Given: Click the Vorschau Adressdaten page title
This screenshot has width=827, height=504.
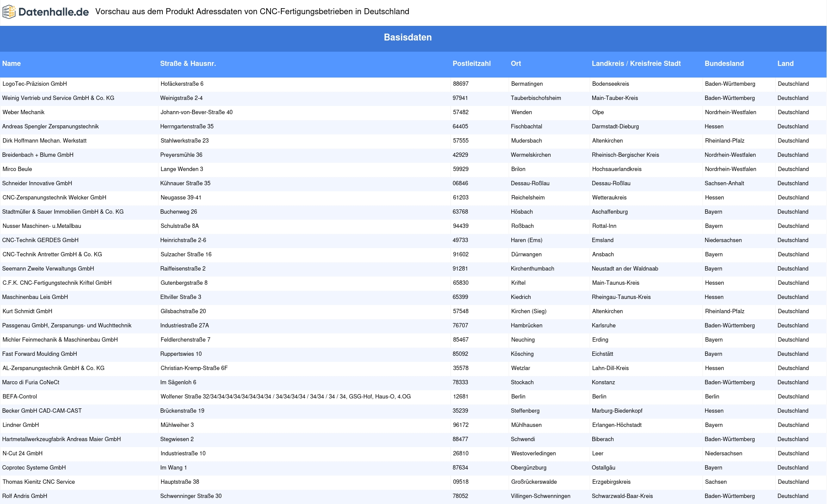Looking at the screenshot, I should click(x=252, y=12).
